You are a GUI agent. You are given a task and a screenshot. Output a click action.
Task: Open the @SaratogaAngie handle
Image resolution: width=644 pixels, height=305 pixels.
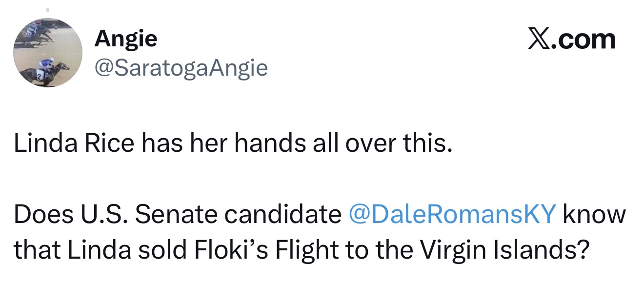click(181, 68)
